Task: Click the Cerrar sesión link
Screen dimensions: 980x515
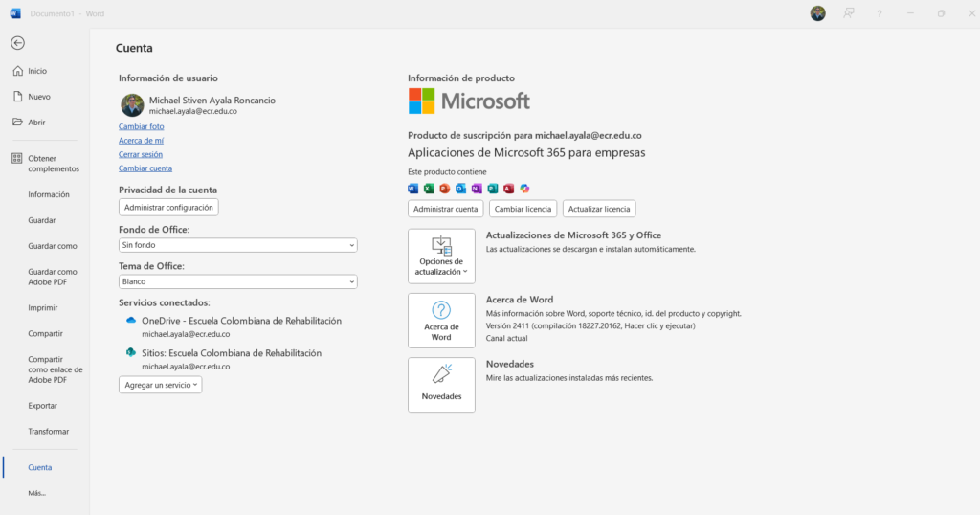Action: click(140, 154)
